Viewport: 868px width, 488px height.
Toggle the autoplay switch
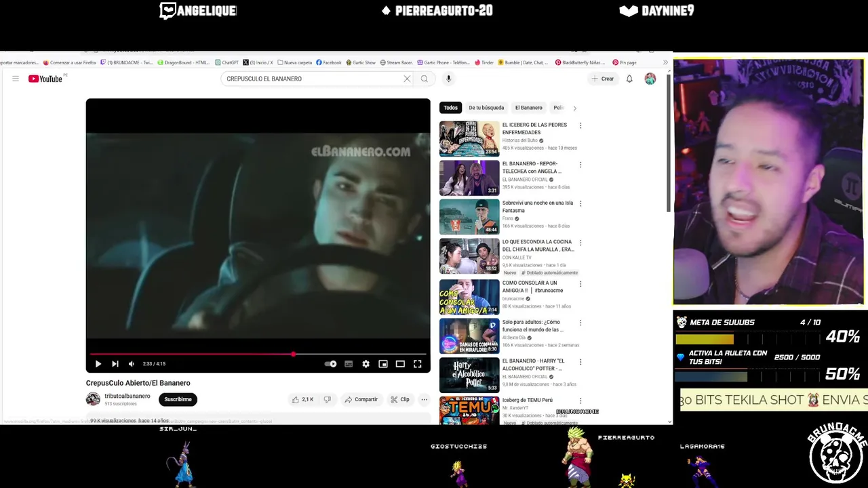point(330,364)
